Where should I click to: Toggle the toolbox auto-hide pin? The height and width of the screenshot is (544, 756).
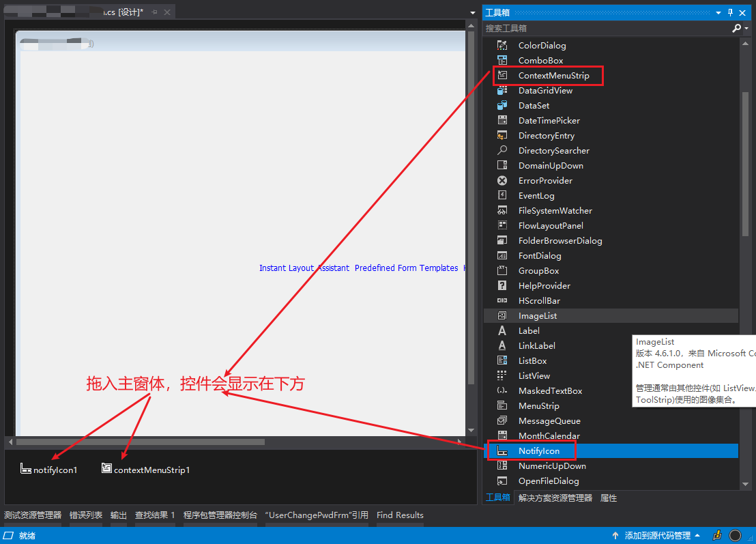[x=729, y=12]
